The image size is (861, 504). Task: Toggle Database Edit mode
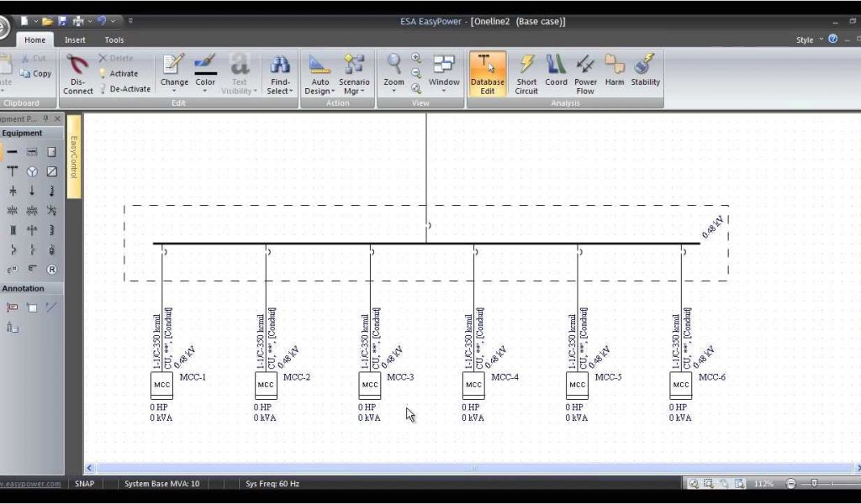click(487, 73)
